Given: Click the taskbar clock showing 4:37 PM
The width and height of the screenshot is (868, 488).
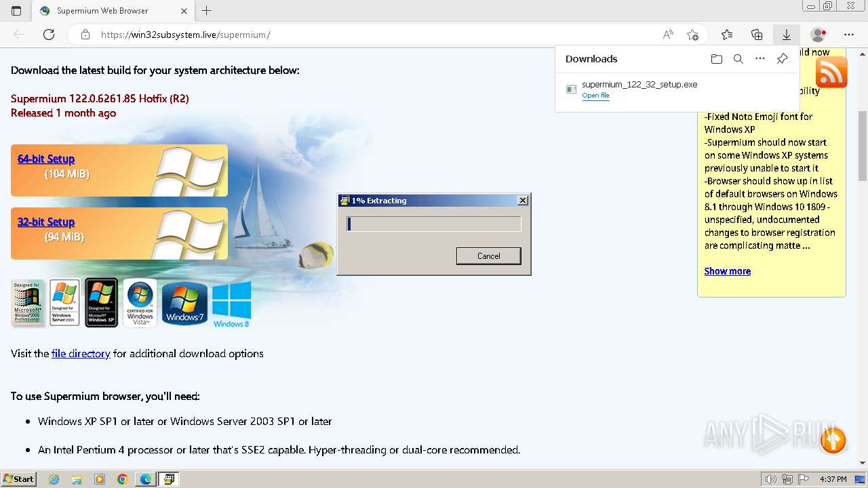Looking at the screenshot, I should [833, 479].
